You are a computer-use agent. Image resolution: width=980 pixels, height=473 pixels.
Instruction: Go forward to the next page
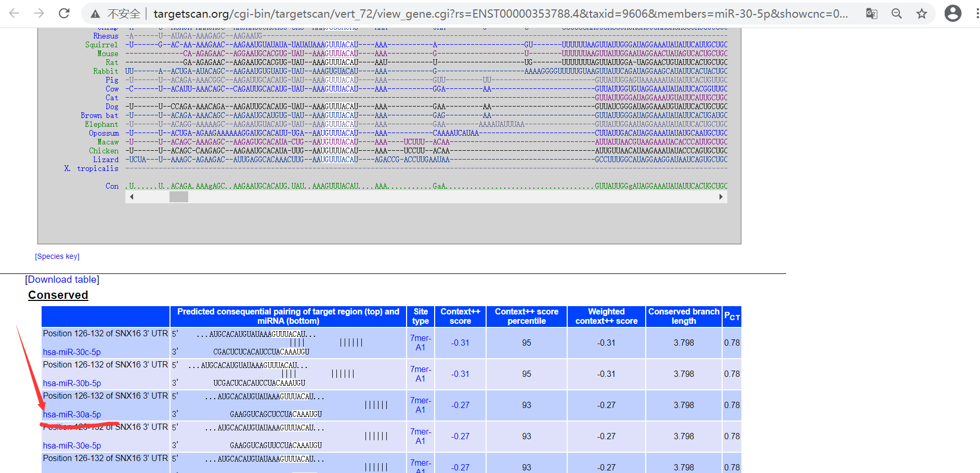tap(39, 14)
